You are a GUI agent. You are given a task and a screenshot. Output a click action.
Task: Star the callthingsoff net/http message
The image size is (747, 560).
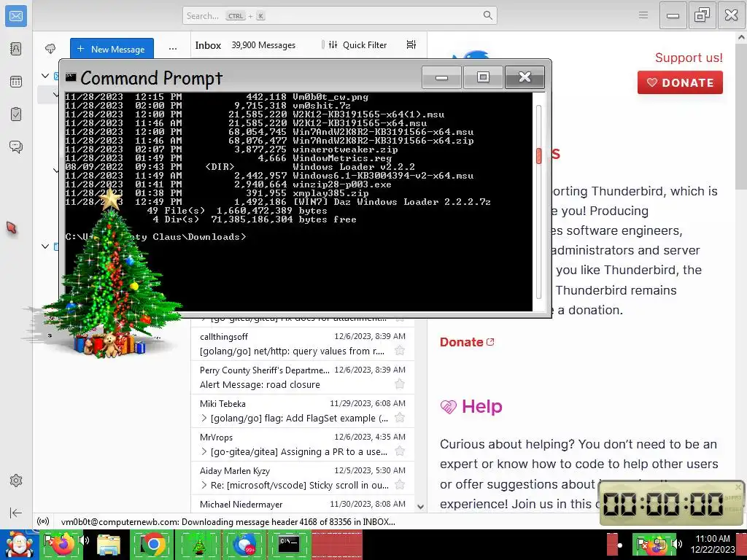tap(400, 351)
